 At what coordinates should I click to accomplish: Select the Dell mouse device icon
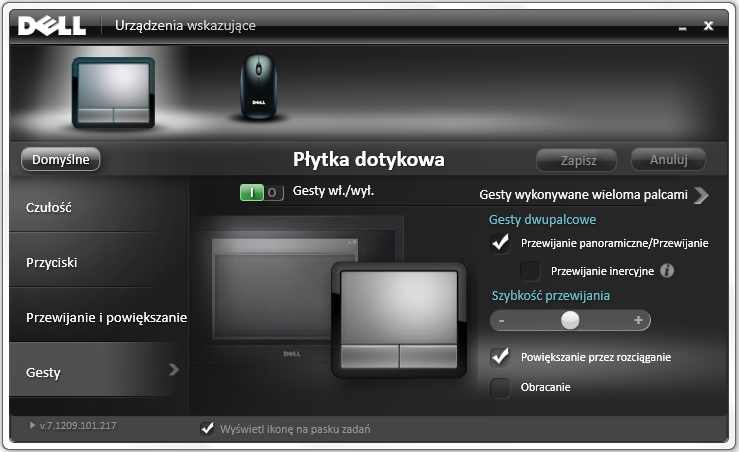tap(258, 87)
